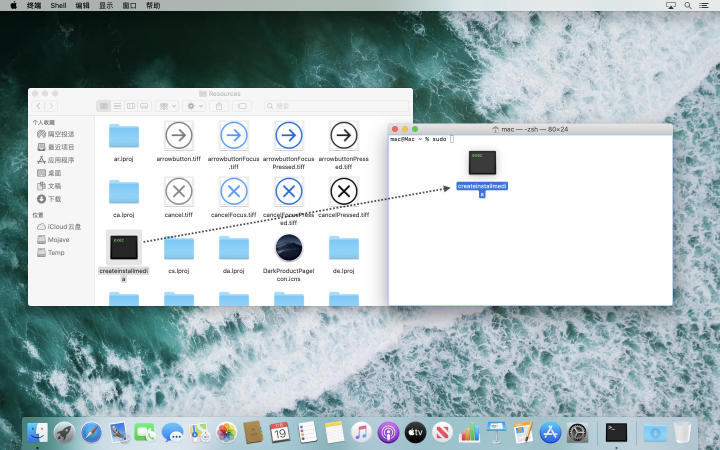The width and height of the screenshot is (720, 450).
Task: Select the Mojave volume in the sidebar
Action: point(53,240)
